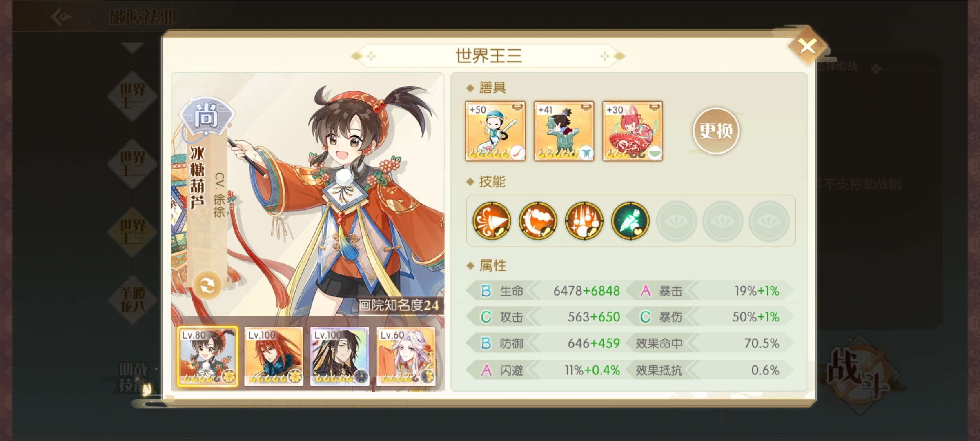Switch to the 世界王一 stage tab
Image resolution: width=980 pixels, height=441 pixels.
(x=132, y=96)
